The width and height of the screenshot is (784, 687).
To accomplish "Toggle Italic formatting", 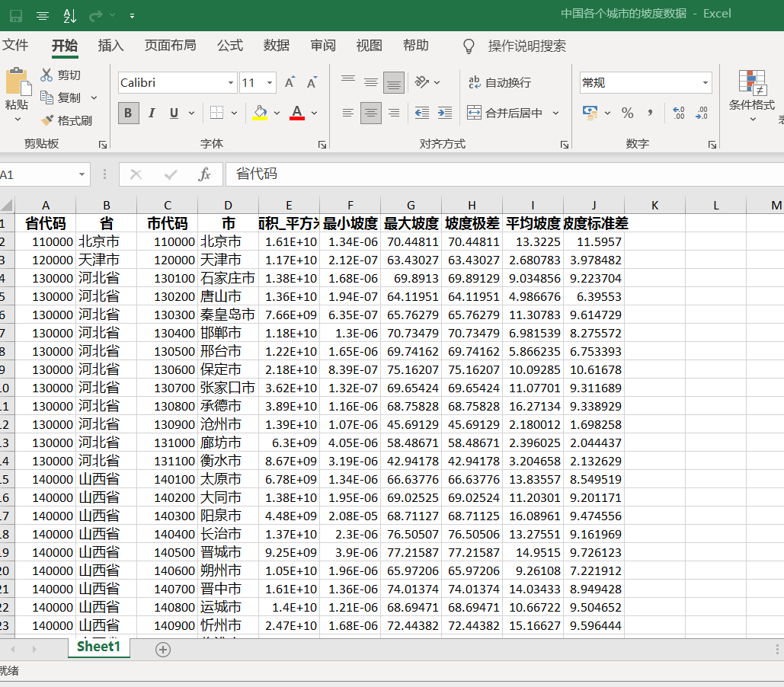I will [x=151, y=113].
